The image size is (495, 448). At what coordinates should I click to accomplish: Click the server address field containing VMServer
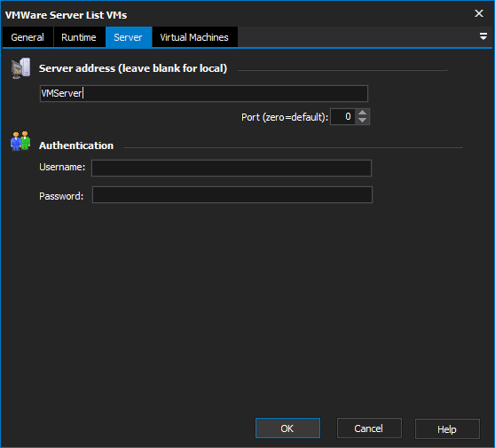(204, 93)
